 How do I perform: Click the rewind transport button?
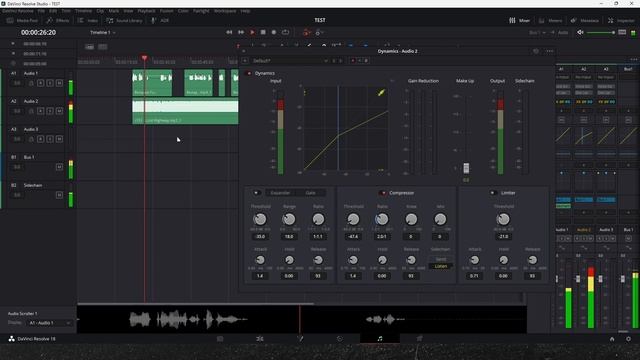229,32
